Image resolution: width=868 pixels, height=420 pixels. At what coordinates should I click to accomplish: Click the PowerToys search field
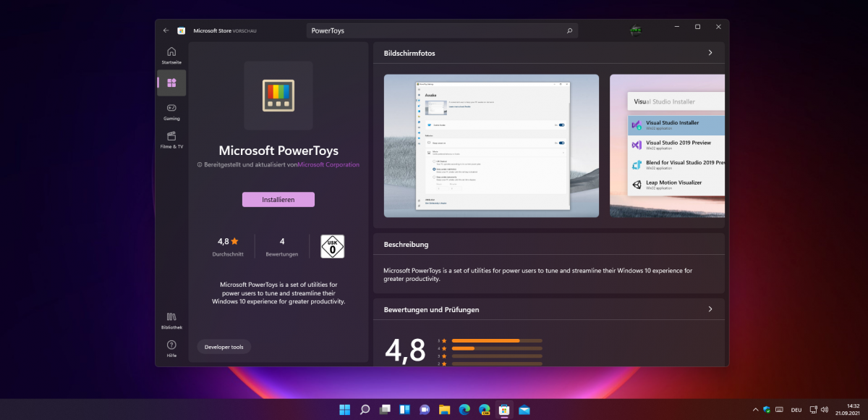pos(434,31)
